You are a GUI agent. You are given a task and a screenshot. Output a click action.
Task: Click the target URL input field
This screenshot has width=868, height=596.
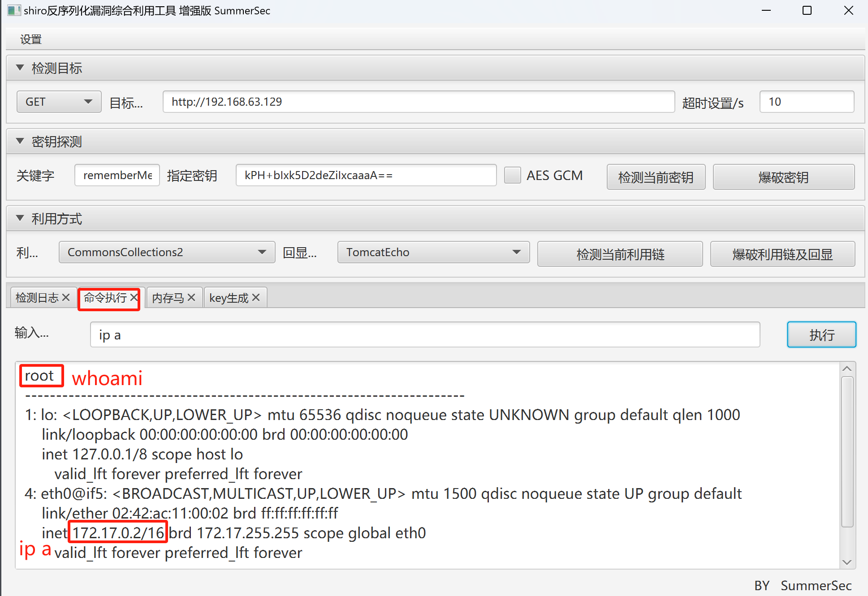[419, 102]
